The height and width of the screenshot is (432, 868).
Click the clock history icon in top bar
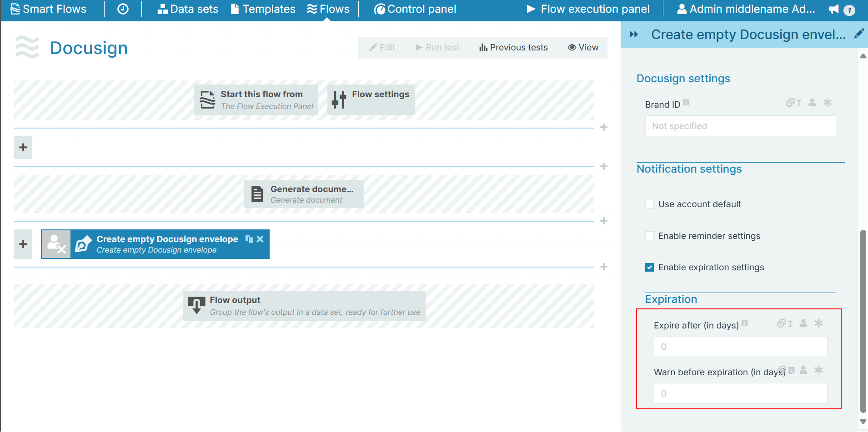click(x=123, y=9)
